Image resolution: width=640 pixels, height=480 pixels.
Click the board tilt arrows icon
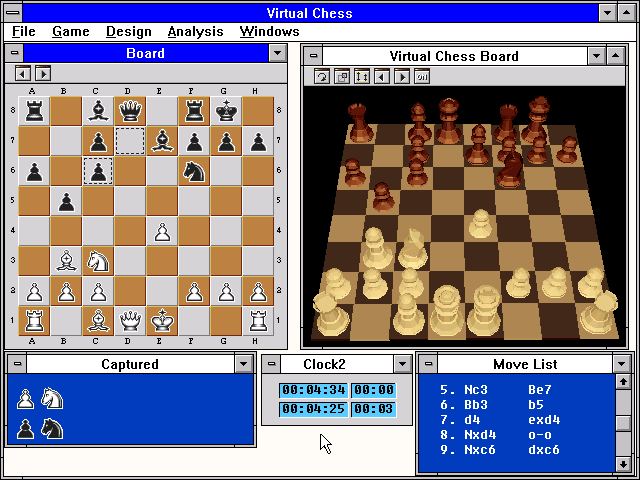click(x=362, y=76)
